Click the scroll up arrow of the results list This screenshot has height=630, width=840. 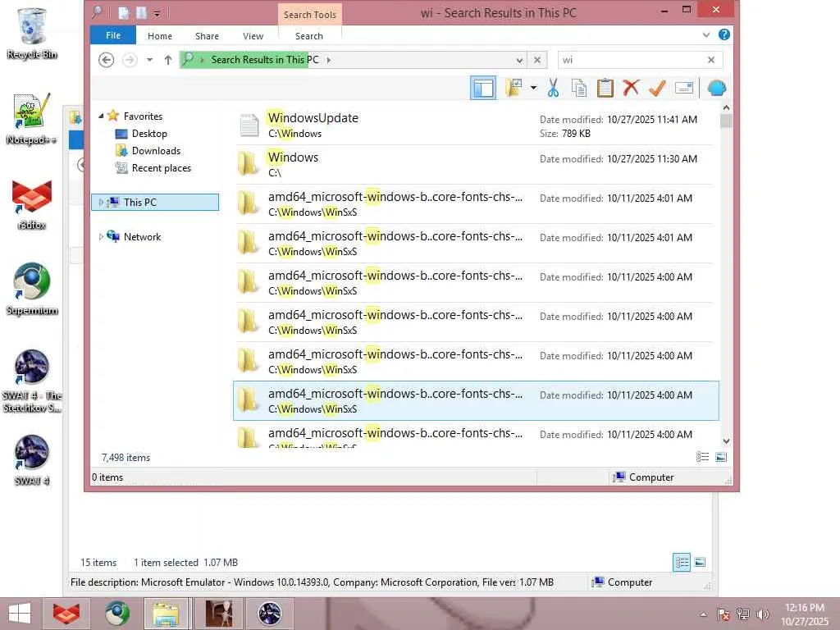point(727,107)
